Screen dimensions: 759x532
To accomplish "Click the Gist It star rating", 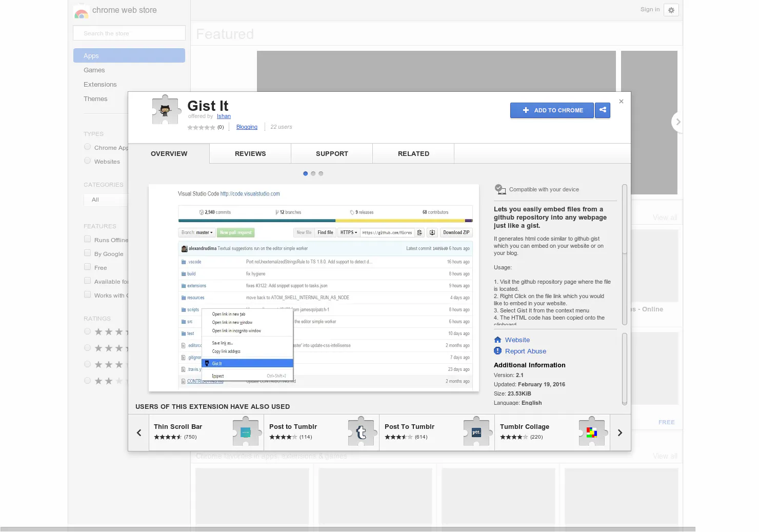I will [201, 127].
